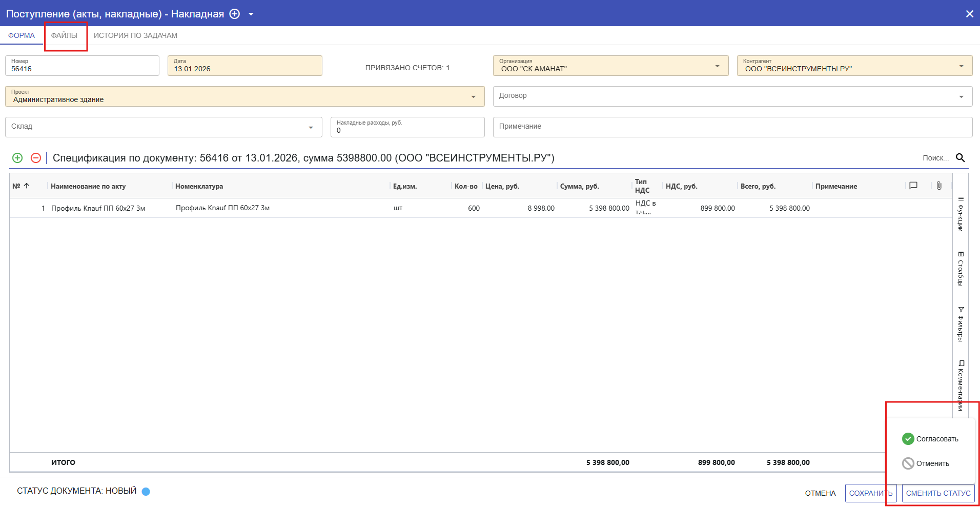
Task: Click the comment column header icon
Action: [x=913, y=186]
